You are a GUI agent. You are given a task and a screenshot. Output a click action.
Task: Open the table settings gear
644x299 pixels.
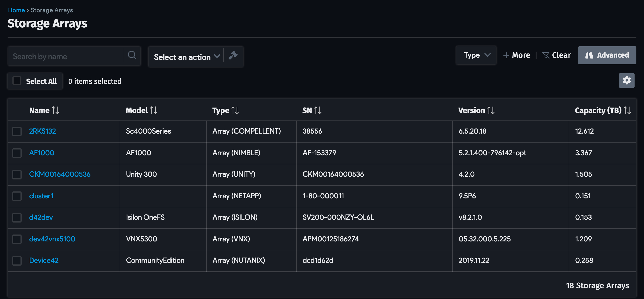pyautogui.click(x=626, y=81)
